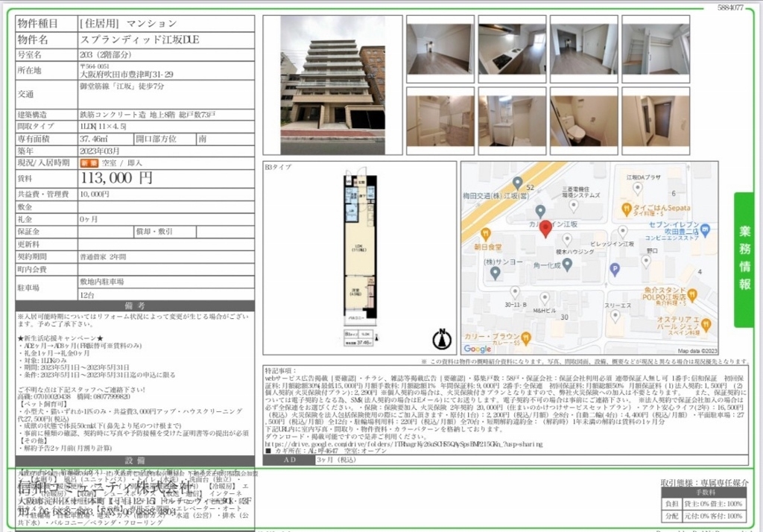Click the AD 3ヶ月 (税込) value
763x532 pixels.
pos(337,460)
